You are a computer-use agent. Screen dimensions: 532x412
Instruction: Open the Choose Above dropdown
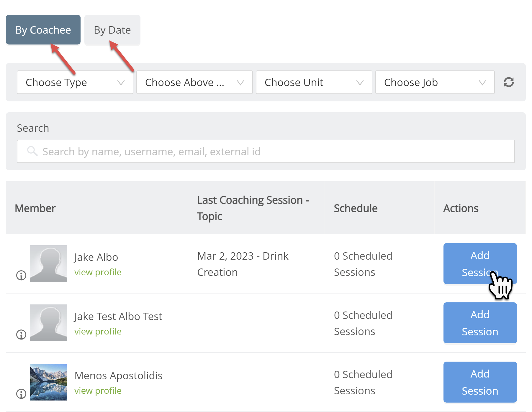tap(194, 82)
